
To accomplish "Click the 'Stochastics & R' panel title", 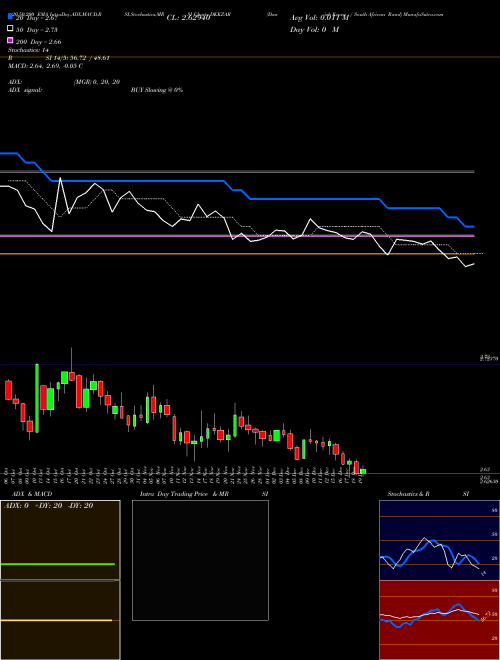I will (409, 494).
